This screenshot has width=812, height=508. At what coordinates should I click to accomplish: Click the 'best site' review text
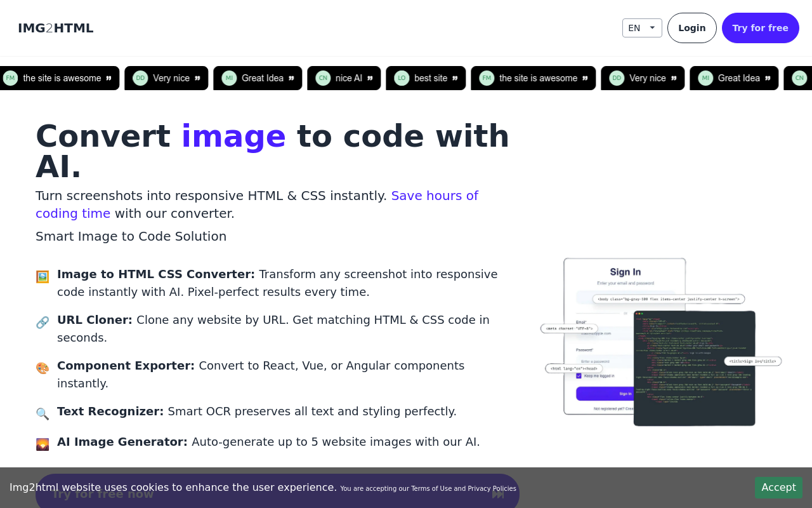point(431,78)
